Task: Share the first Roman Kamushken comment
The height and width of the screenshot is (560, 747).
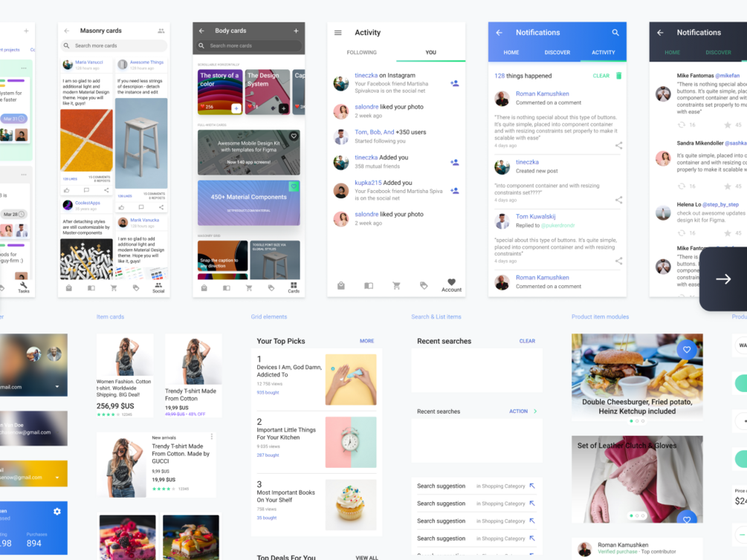Action: 618,146
